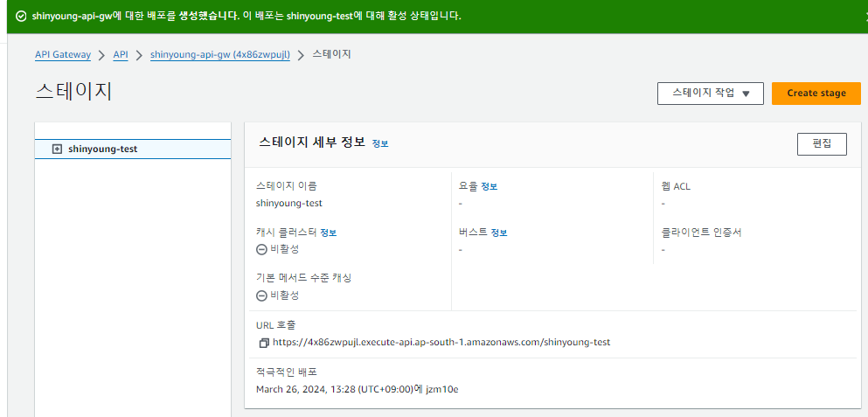The height and width of the screenshot is (417, 868).
Task: Open 정보 link next to 캐시 클러스터
Action: (329, 233)
